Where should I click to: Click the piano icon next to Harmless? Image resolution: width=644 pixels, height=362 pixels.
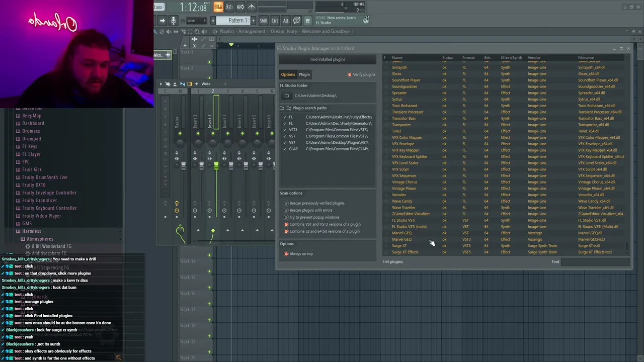[x=18, y=231]
